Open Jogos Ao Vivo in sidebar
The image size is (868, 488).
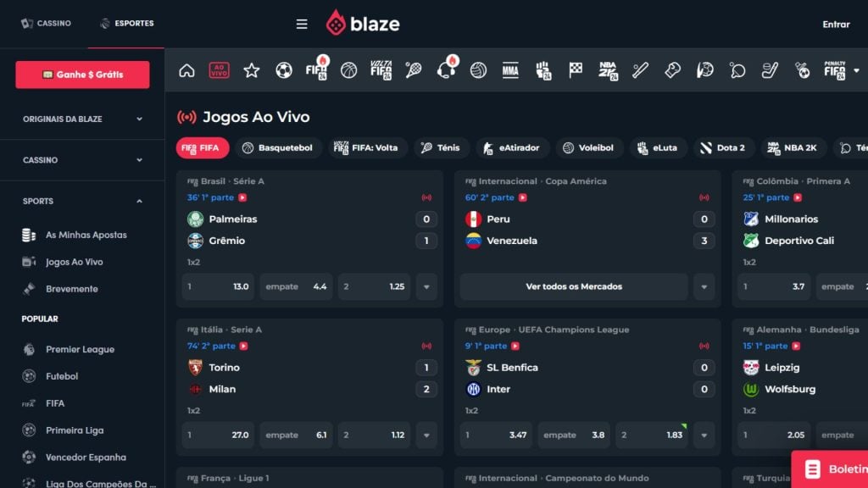tap(75, 262)
